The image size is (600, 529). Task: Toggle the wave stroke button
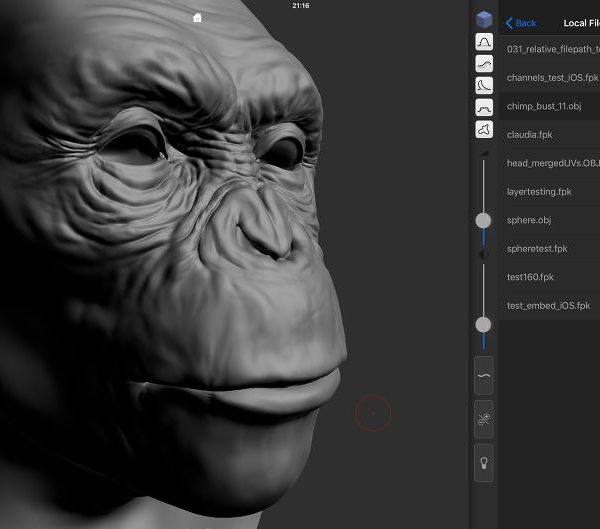click(x=484, y=377)
